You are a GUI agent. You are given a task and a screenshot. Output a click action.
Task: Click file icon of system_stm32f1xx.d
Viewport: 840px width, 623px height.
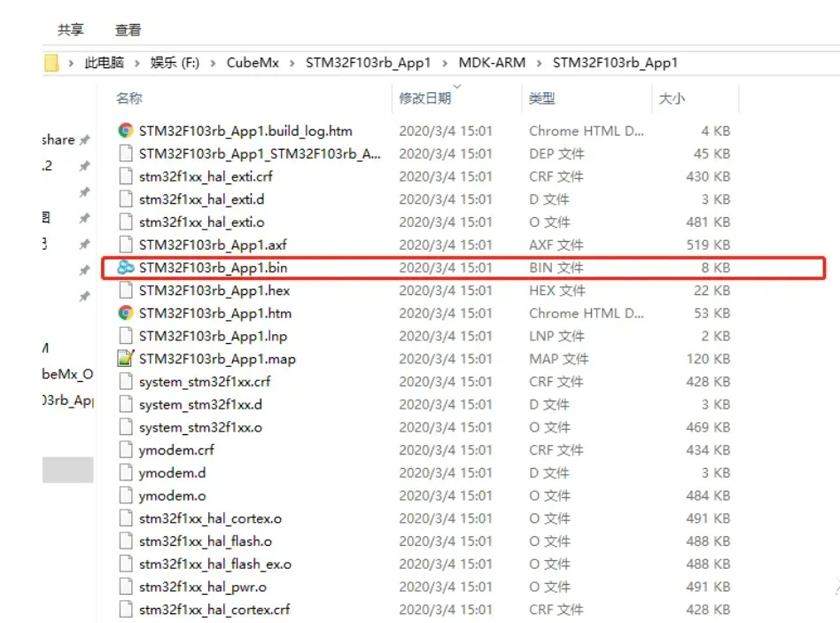(125, 404)
